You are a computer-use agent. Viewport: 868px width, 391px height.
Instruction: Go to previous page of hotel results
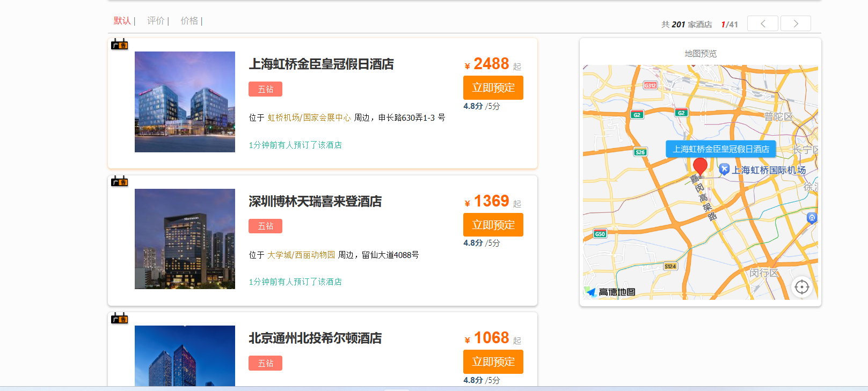762,24
